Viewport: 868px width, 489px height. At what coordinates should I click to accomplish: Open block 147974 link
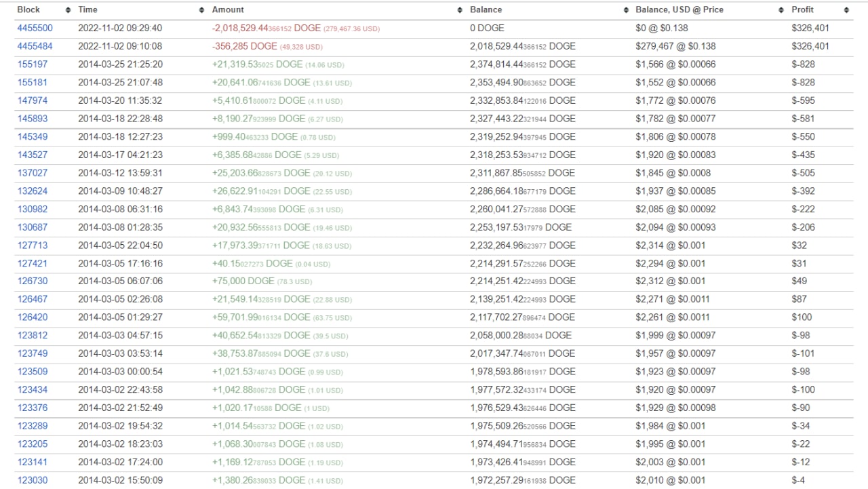[x=33, y=100]
